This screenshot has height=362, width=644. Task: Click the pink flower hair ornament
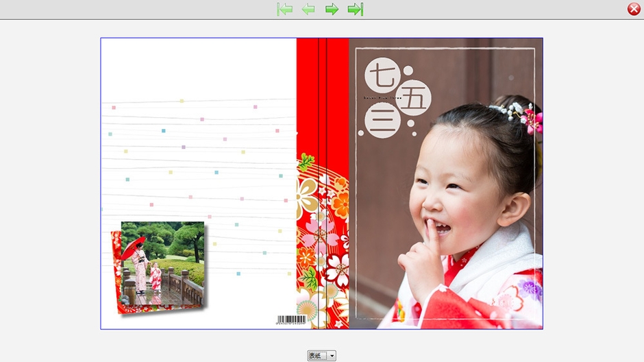coord(531,120)
